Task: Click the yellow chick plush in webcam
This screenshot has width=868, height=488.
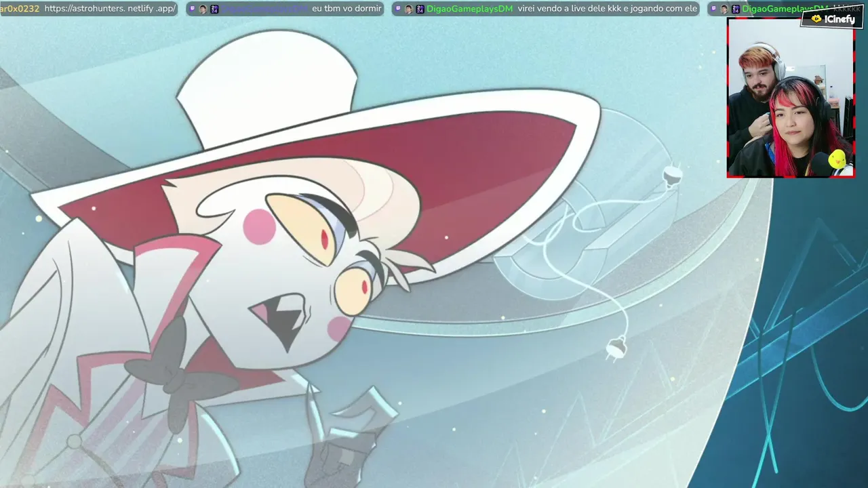Action: [838, 160]
